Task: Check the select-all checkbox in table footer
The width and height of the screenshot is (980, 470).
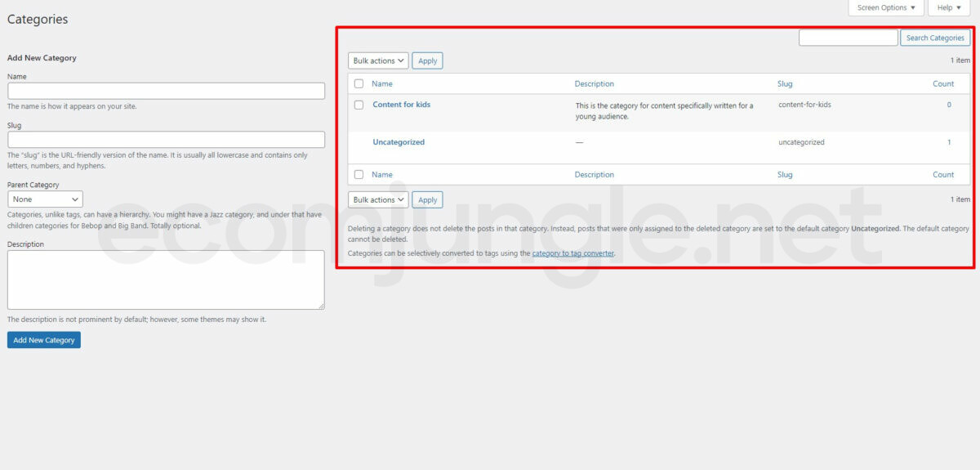Action: pos(359,175)
